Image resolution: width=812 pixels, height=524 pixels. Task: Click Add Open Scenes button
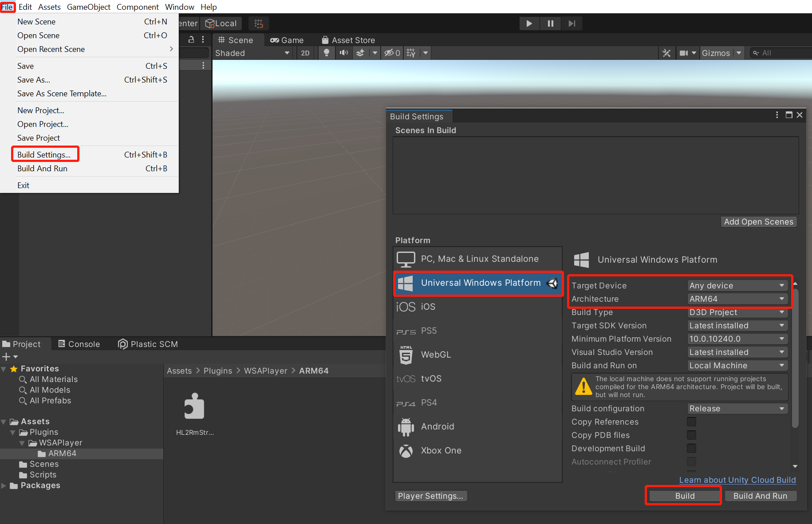759,222
